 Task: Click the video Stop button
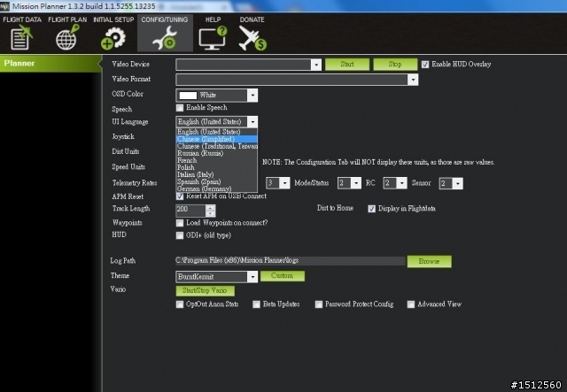(395, 65)
